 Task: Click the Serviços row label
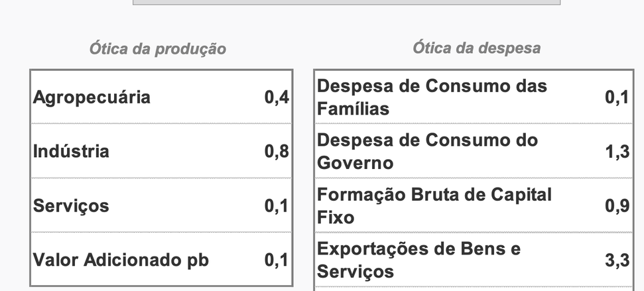click(71, 206)
